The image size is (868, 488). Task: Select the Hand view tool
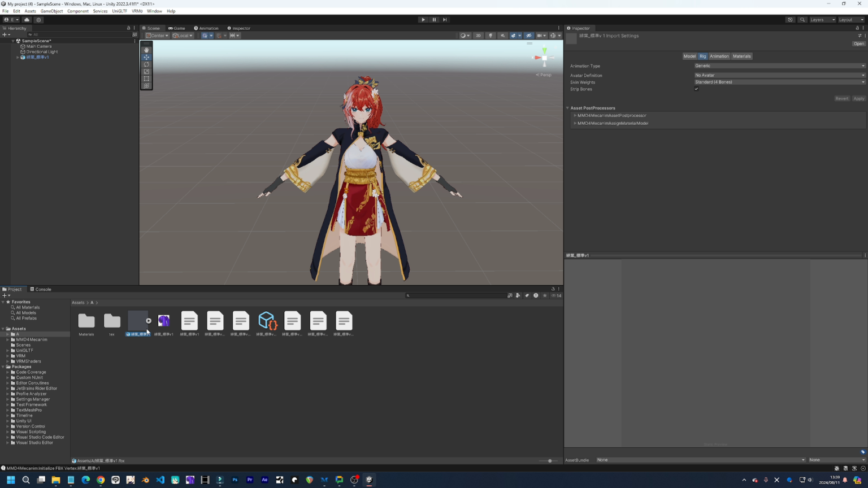pyautogui.click(x=146, y=50)
